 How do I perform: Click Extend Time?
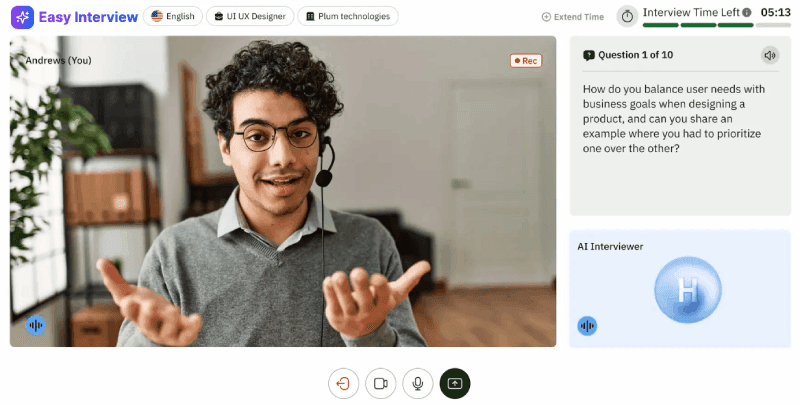572,17
